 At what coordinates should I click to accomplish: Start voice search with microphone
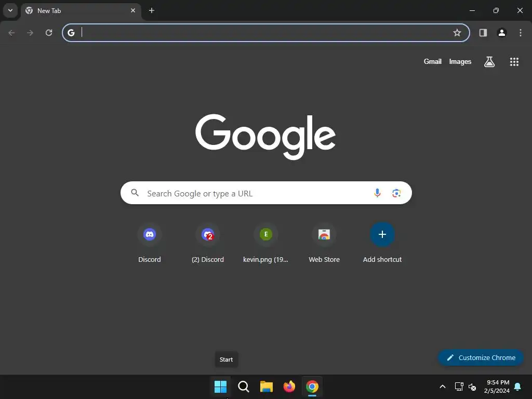pyautogui.click(x=377, y=193)
